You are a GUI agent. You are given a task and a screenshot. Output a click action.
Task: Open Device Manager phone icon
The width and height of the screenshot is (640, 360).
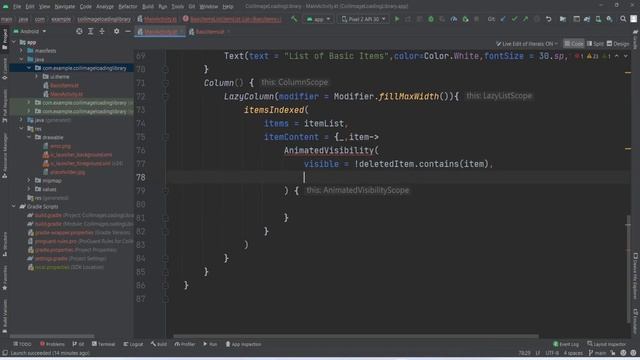pyautogui.click(x=598, y=19)
